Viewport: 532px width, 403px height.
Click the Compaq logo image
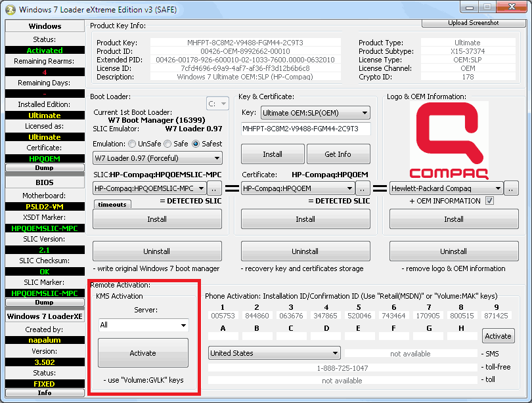449,140
